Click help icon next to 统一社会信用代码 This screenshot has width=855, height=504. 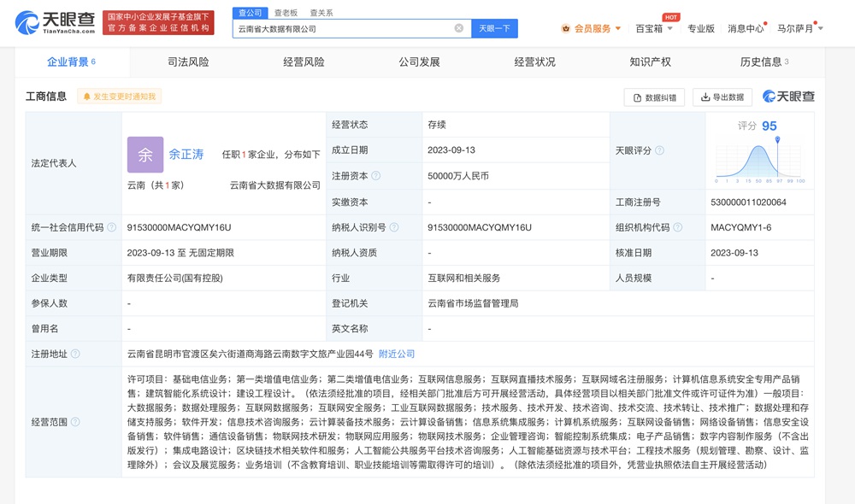(112, 227)
